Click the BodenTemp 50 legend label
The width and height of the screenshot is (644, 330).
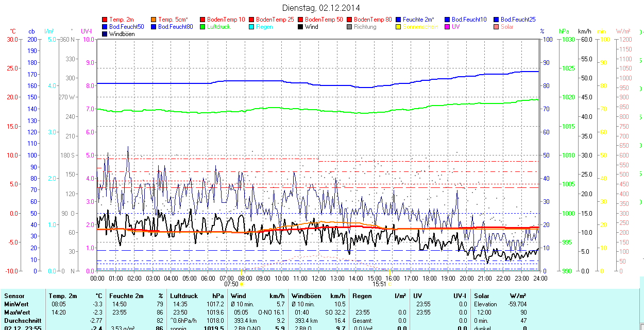click(x=324, y=20)
